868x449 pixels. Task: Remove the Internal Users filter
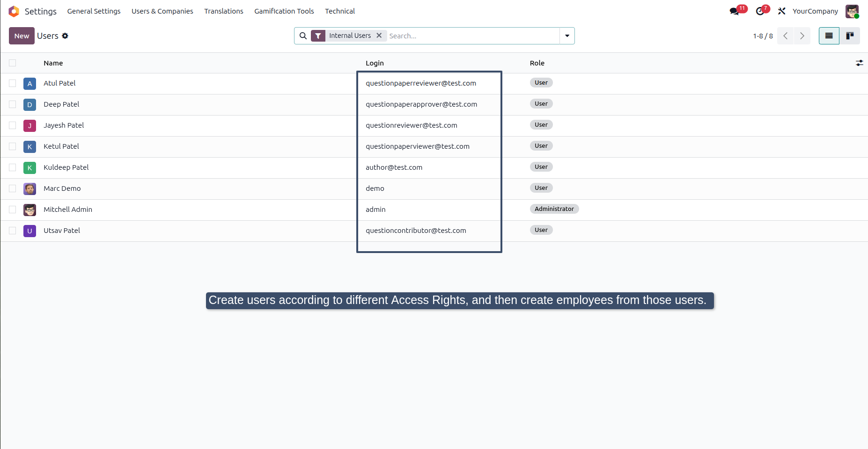coord(379,36)
